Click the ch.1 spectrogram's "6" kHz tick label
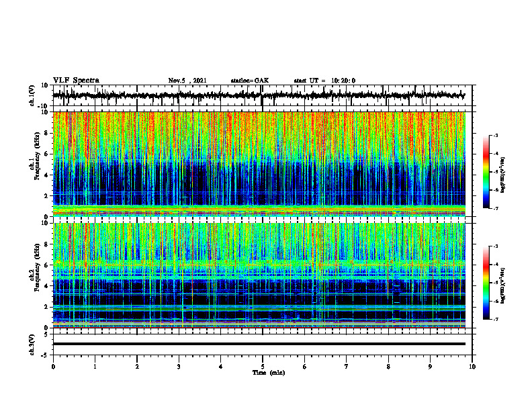The height and width of the screenshot is (411, 532). click(x=46, y=154)
